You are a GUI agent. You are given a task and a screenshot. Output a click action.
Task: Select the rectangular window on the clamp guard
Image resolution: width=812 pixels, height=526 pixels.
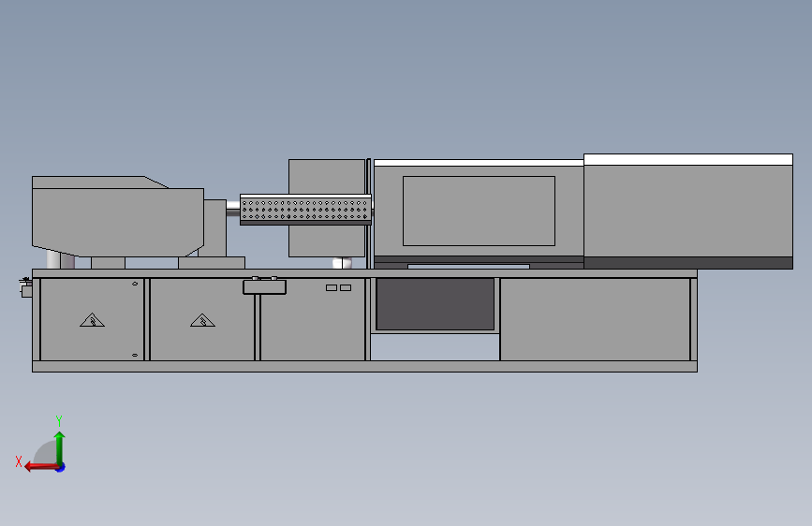(479, 211)
